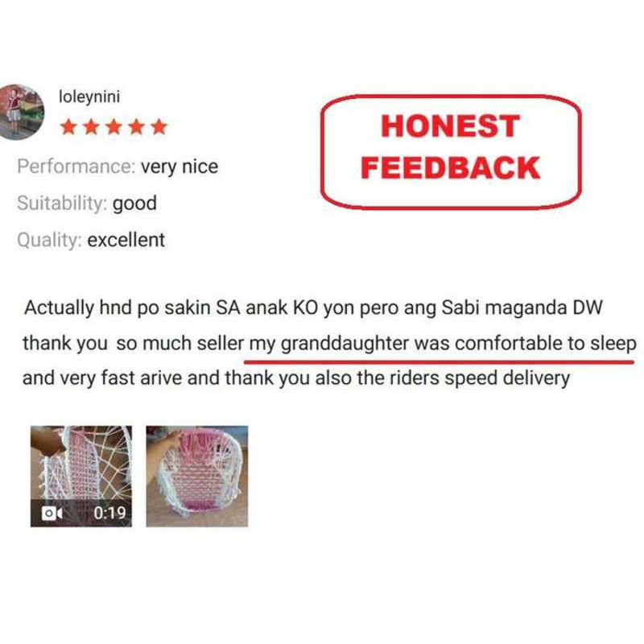Click the red underline beneath review text
Image resolution: width=644 pixels, height=644 pixels.
pyautogui.click(x=439, y=361)
